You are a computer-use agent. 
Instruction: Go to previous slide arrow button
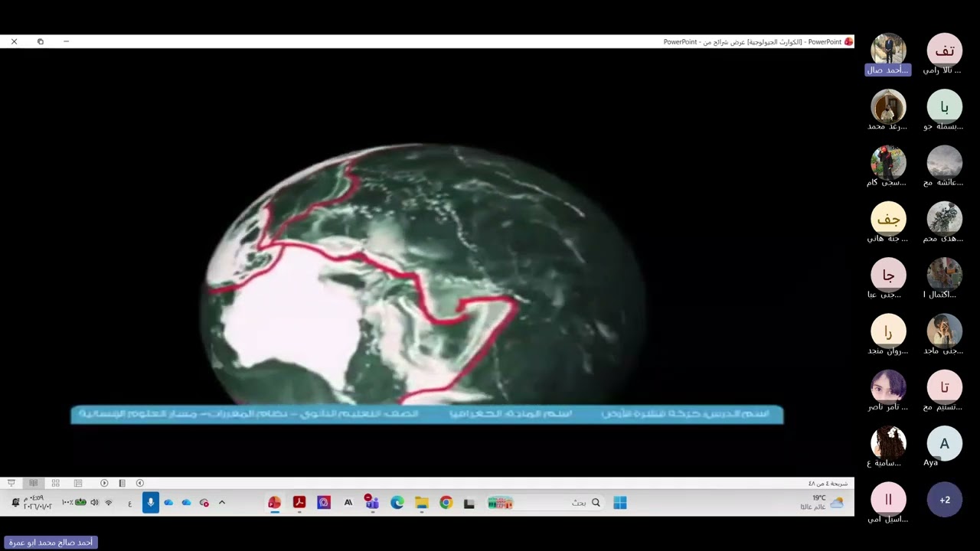pyautogui.click(x=139, y=483)
